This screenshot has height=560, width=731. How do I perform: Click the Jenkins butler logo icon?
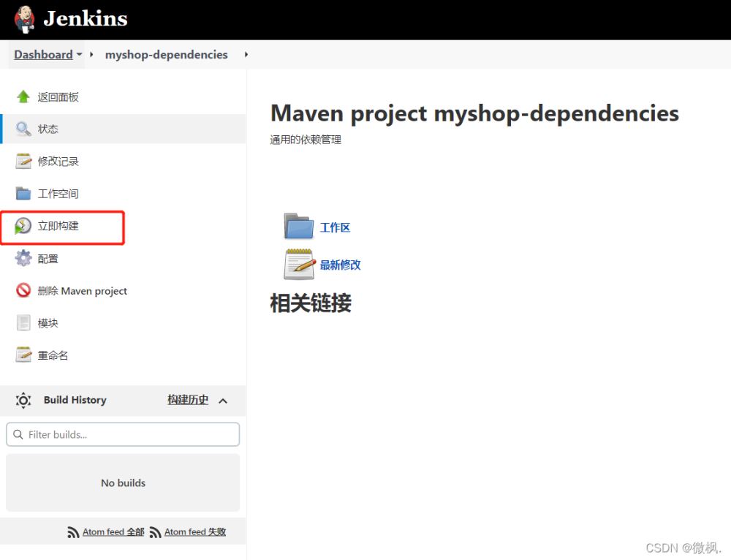point(25,20)
